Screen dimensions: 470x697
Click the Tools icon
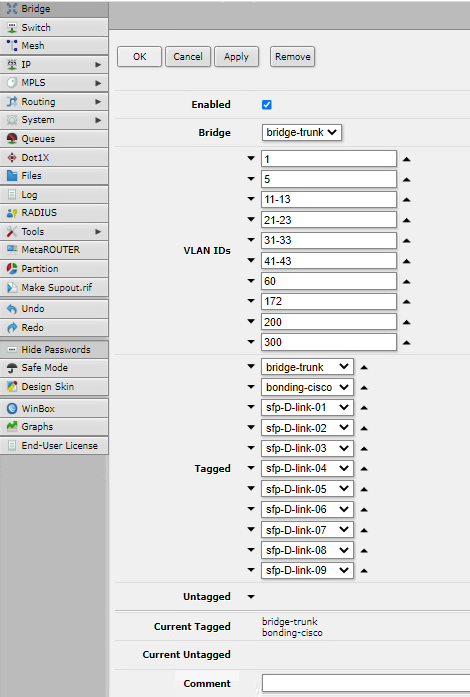(x=12, y=232)
